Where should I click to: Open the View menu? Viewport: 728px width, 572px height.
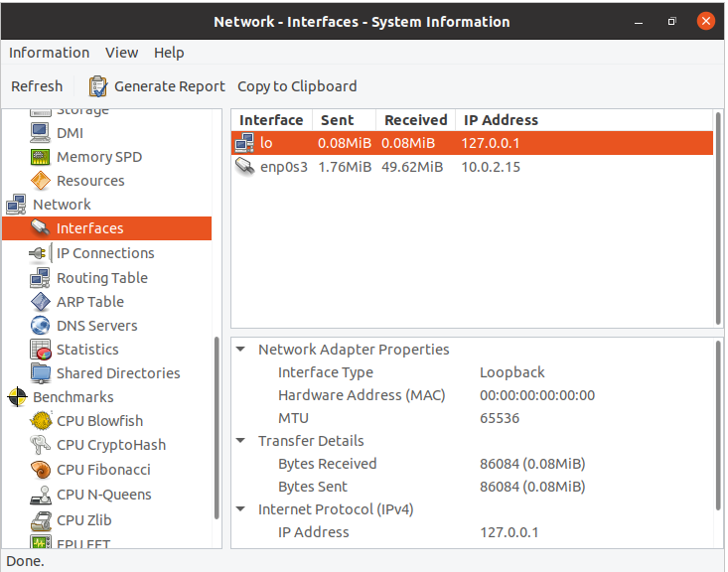tap(121, 53)
